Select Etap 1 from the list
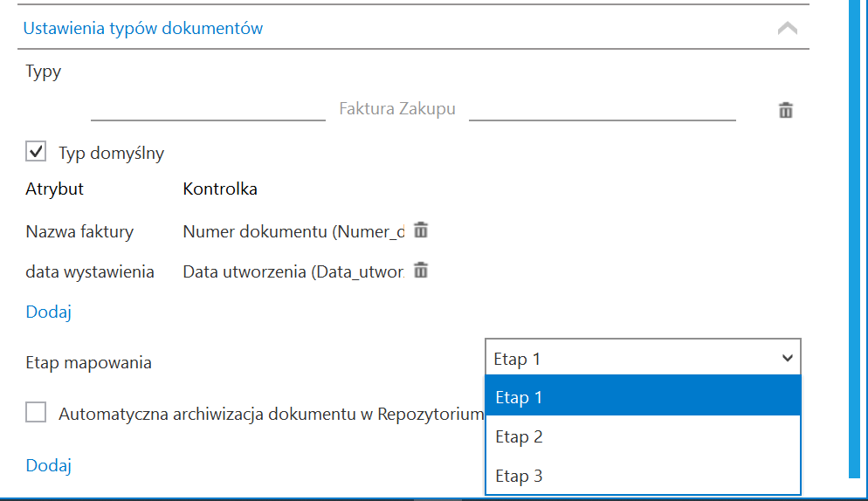Viewport: 868px width, 501px height. (x=643, y=396)
